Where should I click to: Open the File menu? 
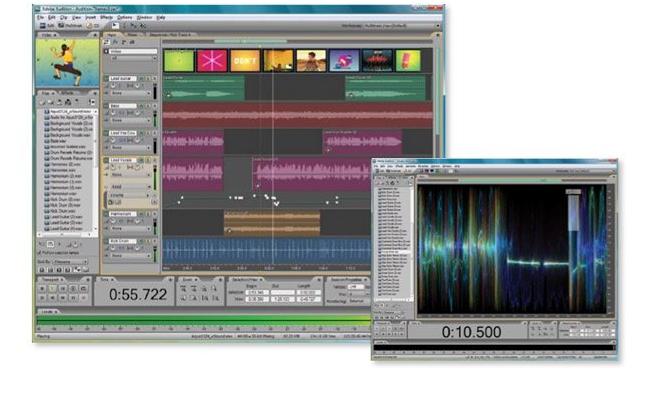coord(40,18)
